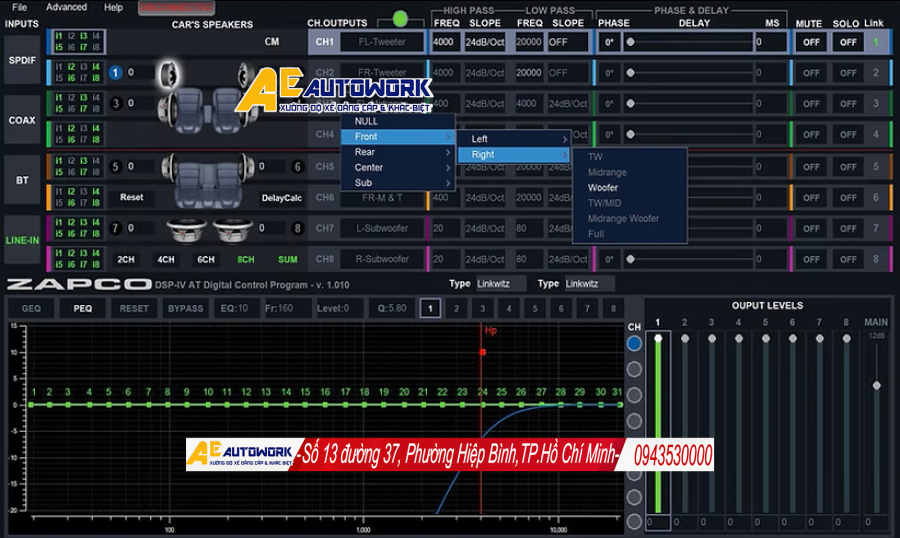Select the speaker number 1 badge

pyautogui.click(x=115, y=72)
